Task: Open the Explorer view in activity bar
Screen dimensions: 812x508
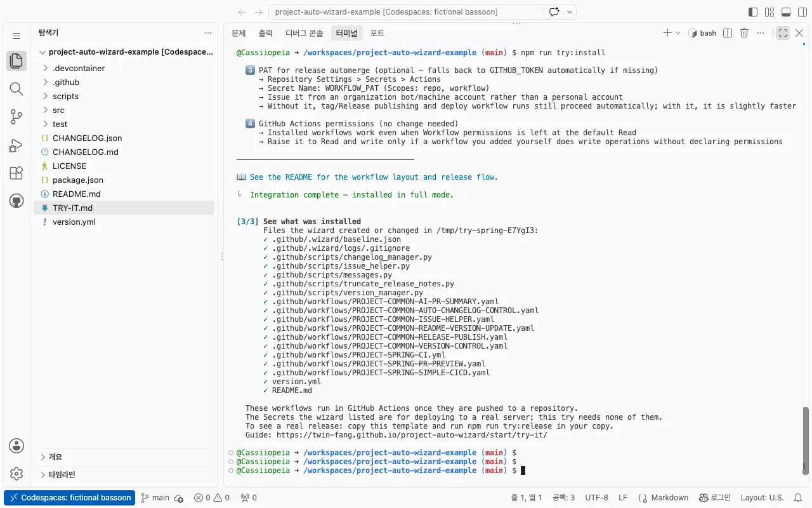Action: (x=16, y=61)
